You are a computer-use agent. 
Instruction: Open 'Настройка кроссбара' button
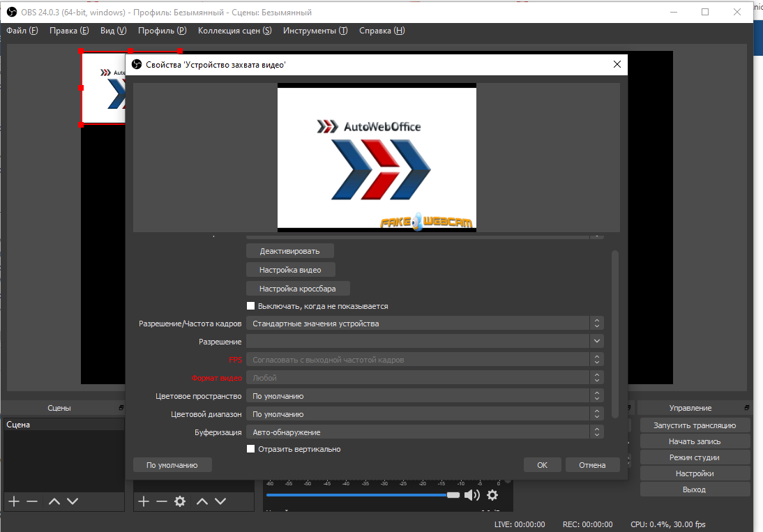298,289
